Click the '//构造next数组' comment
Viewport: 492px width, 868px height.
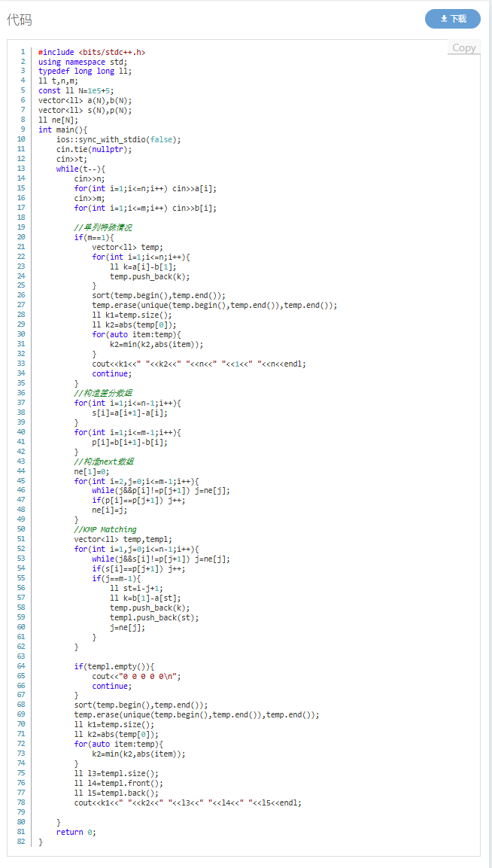[x=104, y=461]
